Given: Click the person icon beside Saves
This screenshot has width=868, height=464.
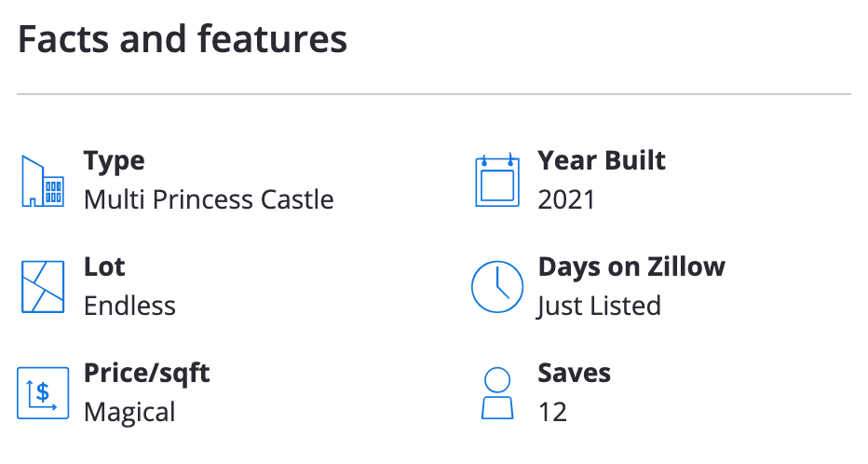Looking at the screenshot, I should pyautogui.click(x=497, y=392).
